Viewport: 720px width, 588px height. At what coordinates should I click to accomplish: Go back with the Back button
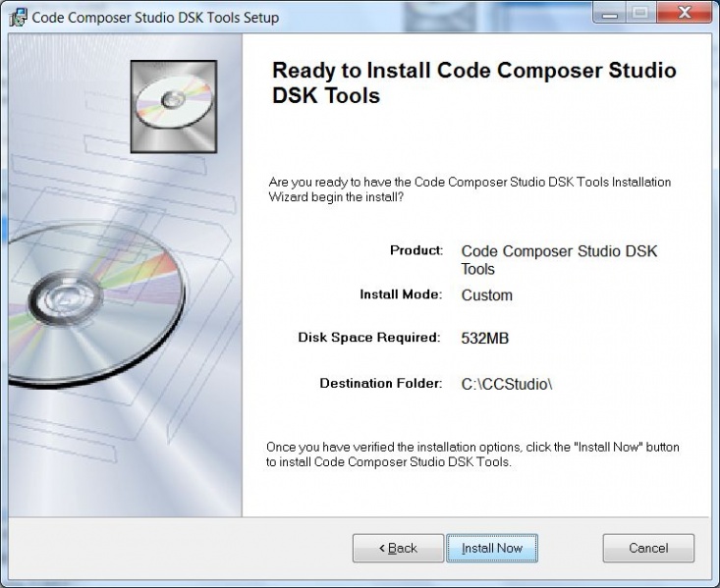pyautogui.click(x=398, y=548)
